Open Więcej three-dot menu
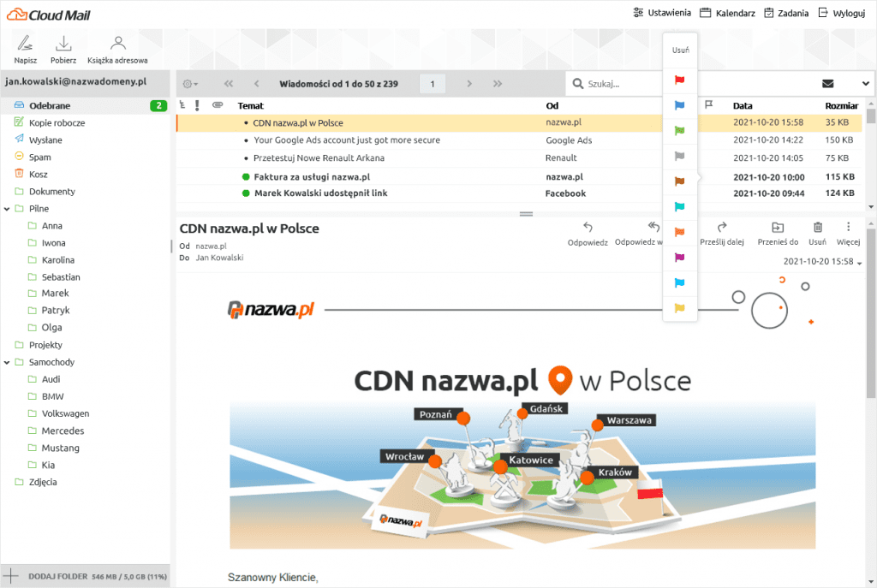The height and width of the screenshot is (588, 877). click(848, 234)
